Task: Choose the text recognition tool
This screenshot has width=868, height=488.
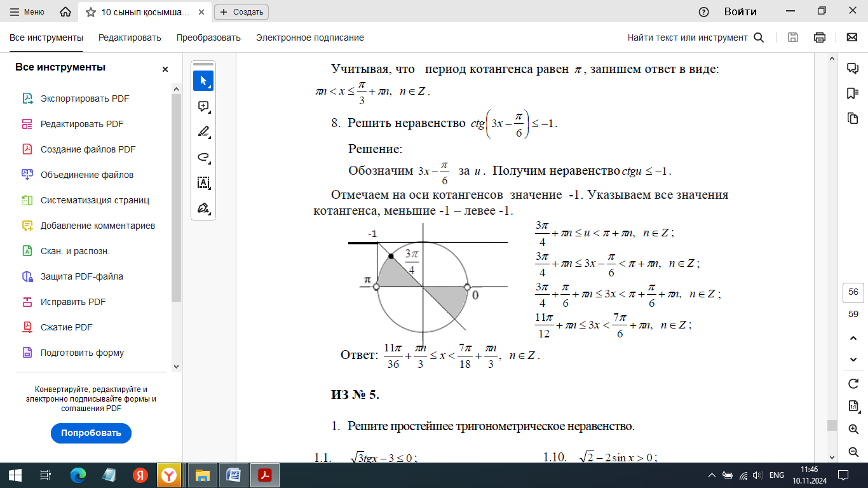Action: 203,182
